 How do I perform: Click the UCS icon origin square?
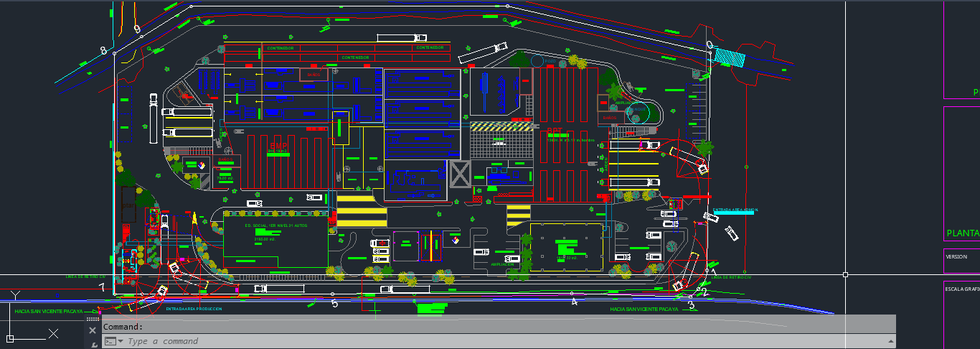click(x=11, y=338)
